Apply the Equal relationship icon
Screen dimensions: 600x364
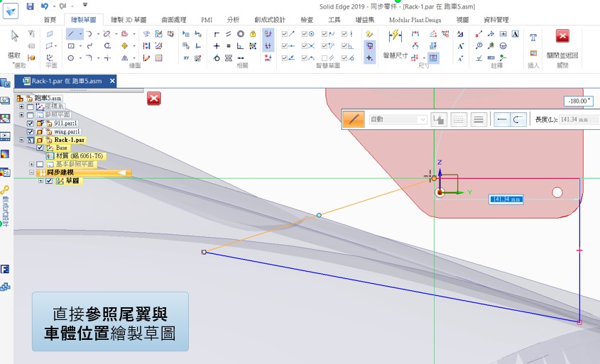pos(229,46)
